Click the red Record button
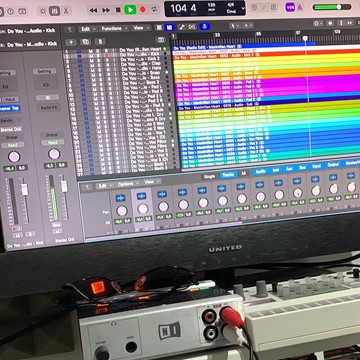Image resolution: width=360 pixels, height=360 pixels. tap(143, 10)
